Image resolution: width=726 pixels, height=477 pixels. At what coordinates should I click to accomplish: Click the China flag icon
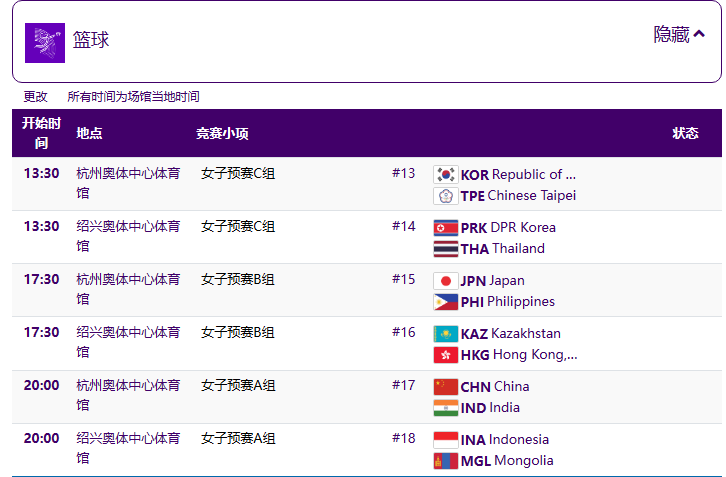[x=445, y=386]
